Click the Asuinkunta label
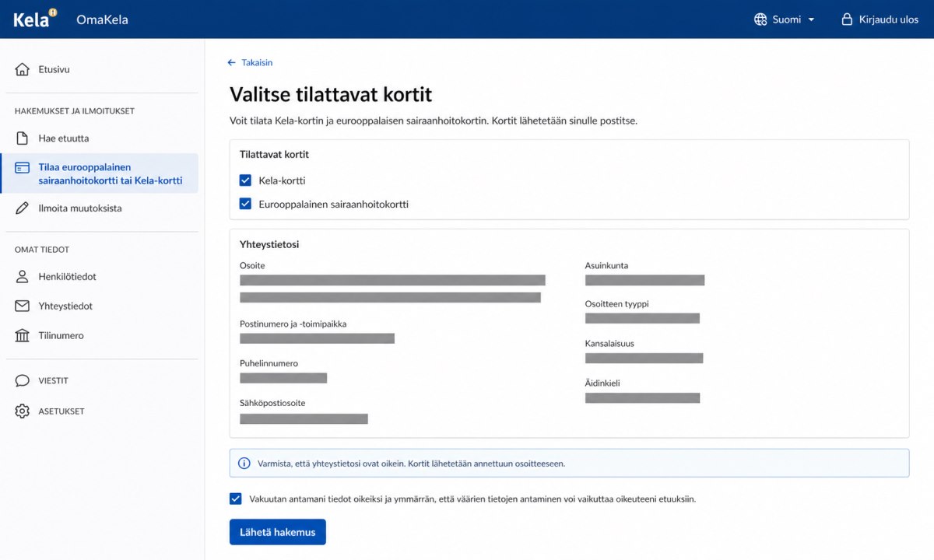 pyautogui.click(x=606, y=265)
